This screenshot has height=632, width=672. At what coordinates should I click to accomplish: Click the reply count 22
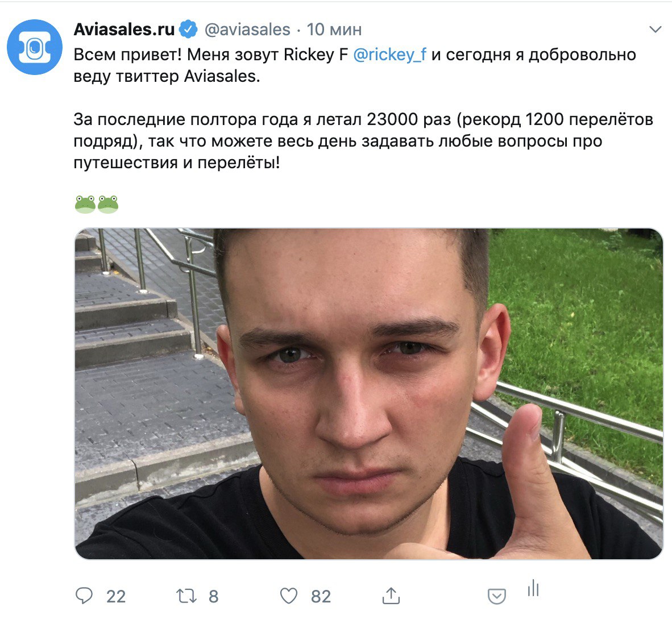tap(116, 596)
